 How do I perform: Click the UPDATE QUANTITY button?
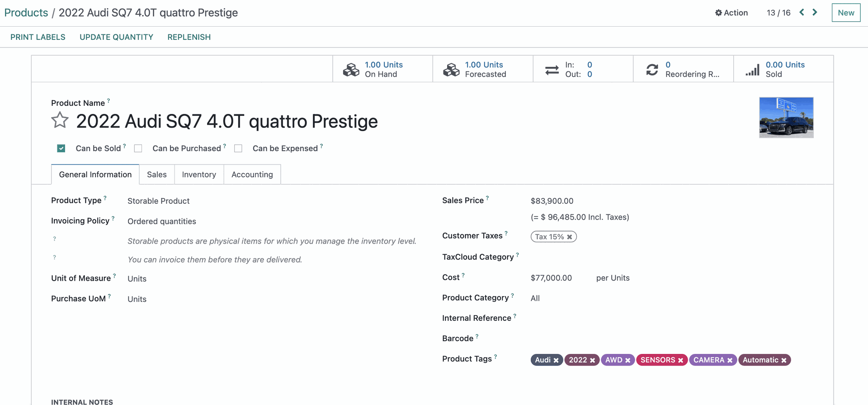point(117,37)
